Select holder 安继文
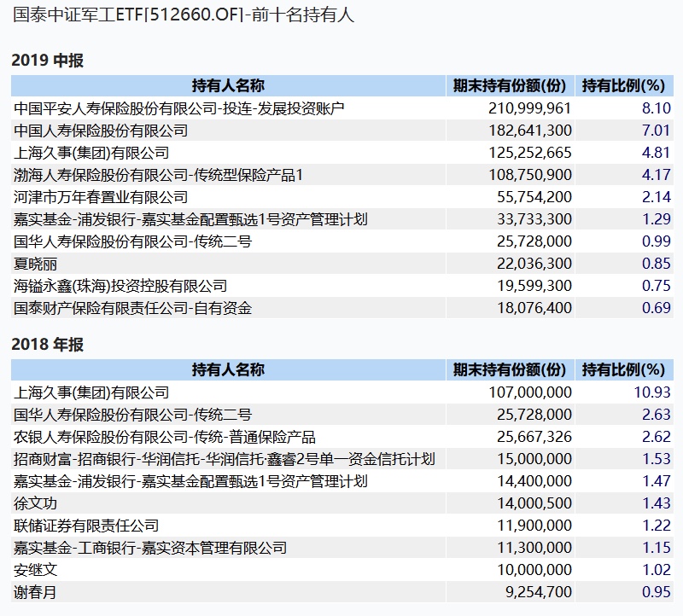This screenshot has height=616, width=683. click(x=35, y=570)
